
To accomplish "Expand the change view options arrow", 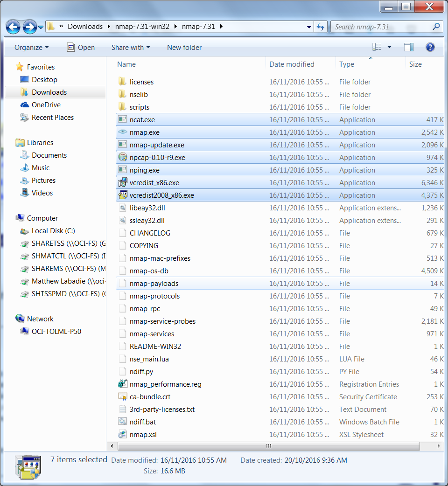I will pos(389,48).
